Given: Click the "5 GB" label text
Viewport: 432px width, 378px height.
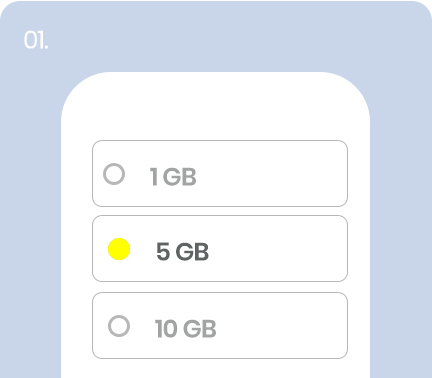Looking at the screenshot, I should [183, 252].
